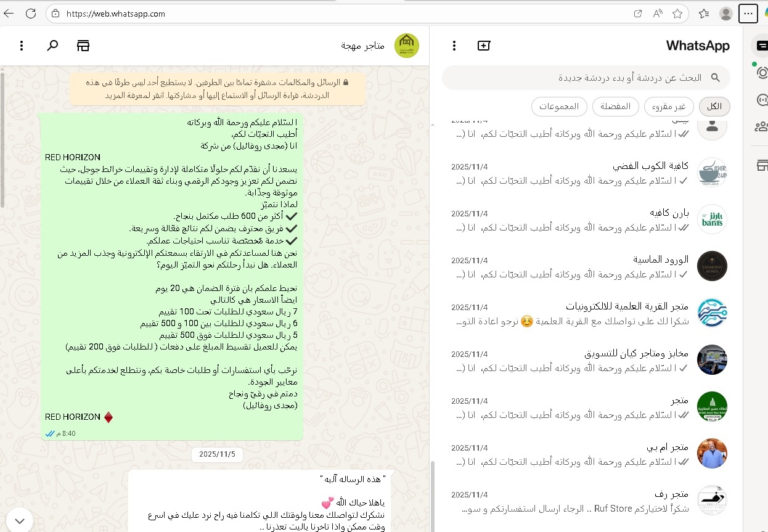The image size is (768, 532).
Task: Open the chat list three-dot menu
Action: (454, 45)
